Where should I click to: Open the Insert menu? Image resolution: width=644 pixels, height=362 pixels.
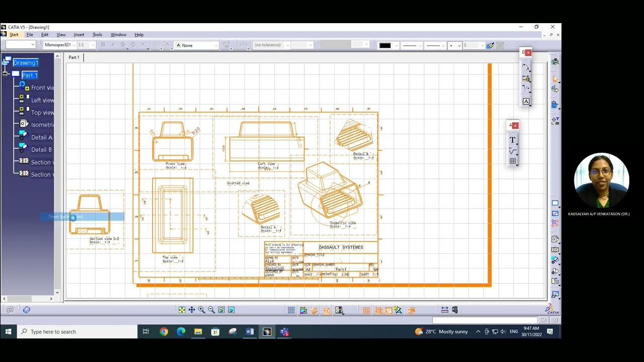tap(79, 35)
